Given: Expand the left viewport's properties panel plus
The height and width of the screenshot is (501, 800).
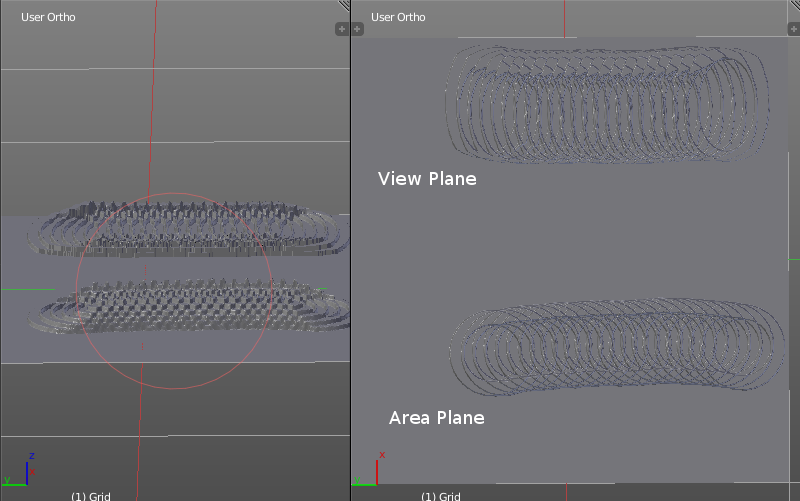Looking at the screenshot, I should coord(342,29).
